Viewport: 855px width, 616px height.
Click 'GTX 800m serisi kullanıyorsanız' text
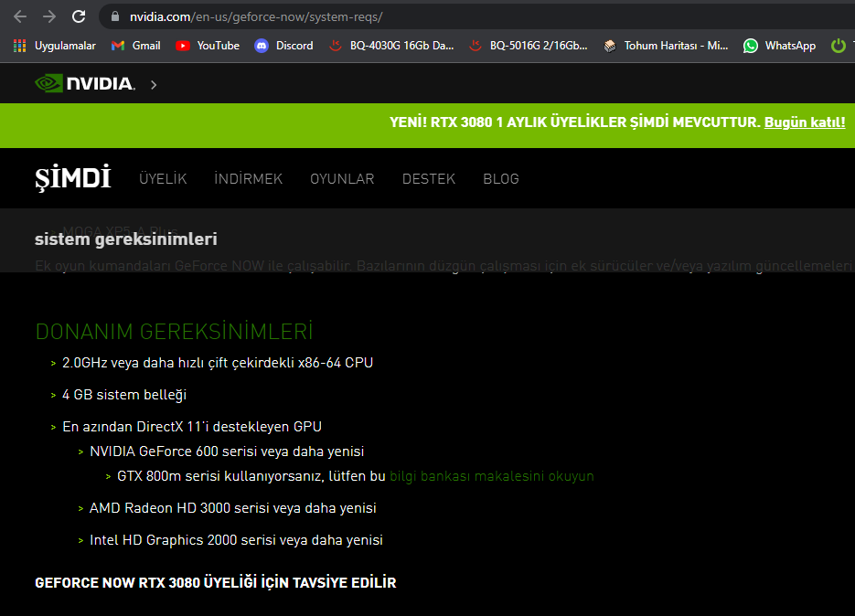pyautogui.click(x=251, y=476)
